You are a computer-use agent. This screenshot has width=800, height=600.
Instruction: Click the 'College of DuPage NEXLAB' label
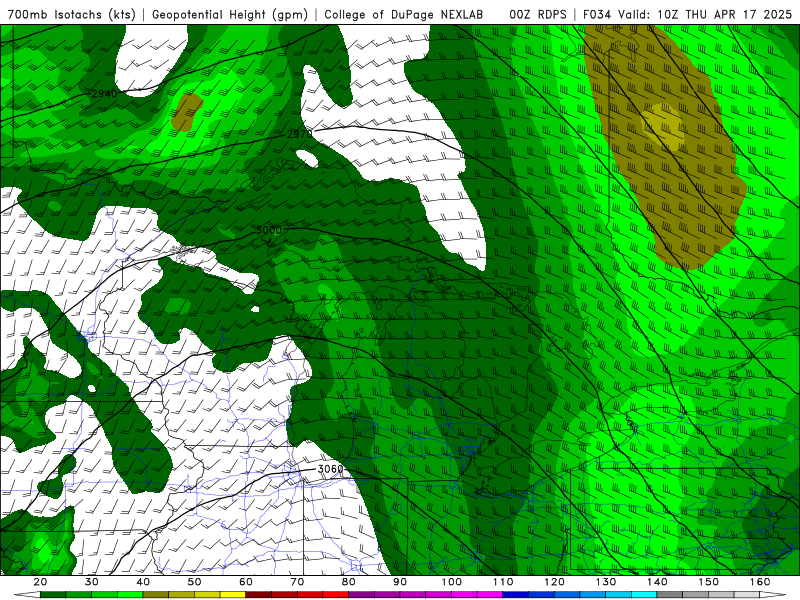pyautogui.click(x=404, y=14)
